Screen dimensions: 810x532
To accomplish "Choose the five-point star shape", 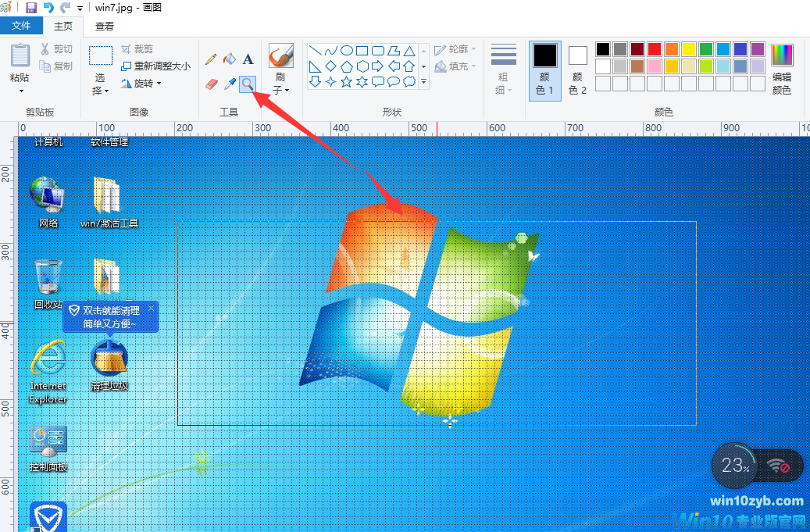I will (347, 81).
